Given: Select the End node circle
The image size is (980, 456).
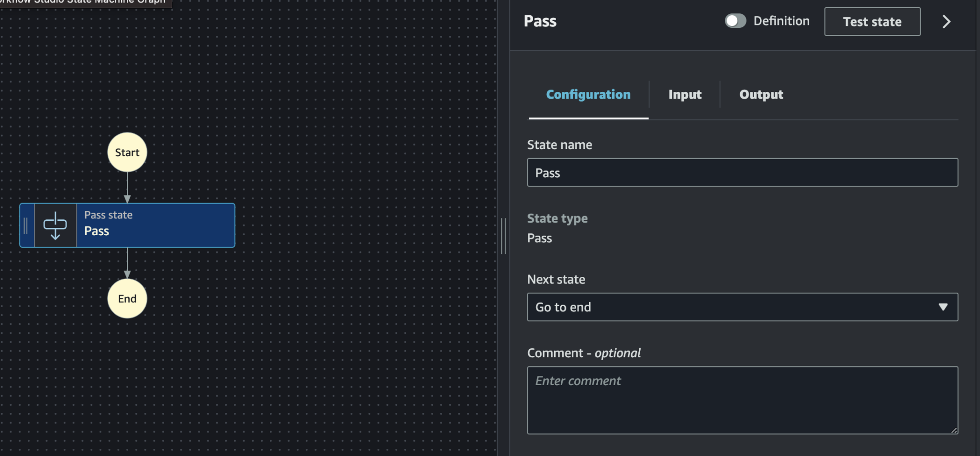Looking at the screenshot, I should (127, 298).
